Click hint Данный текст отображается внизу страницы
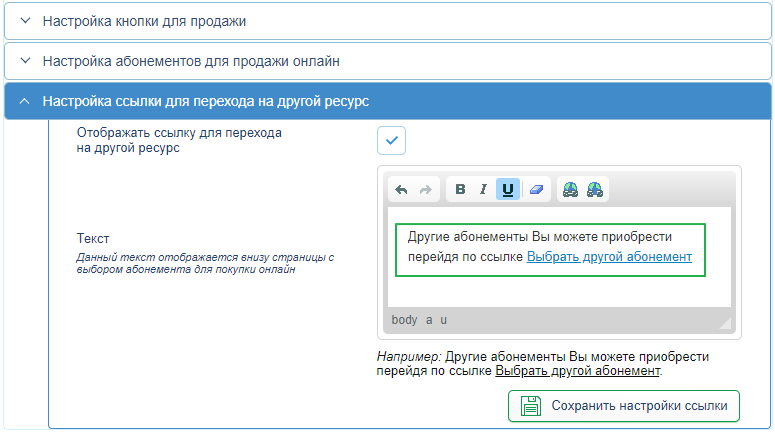 tap(205, 263)
